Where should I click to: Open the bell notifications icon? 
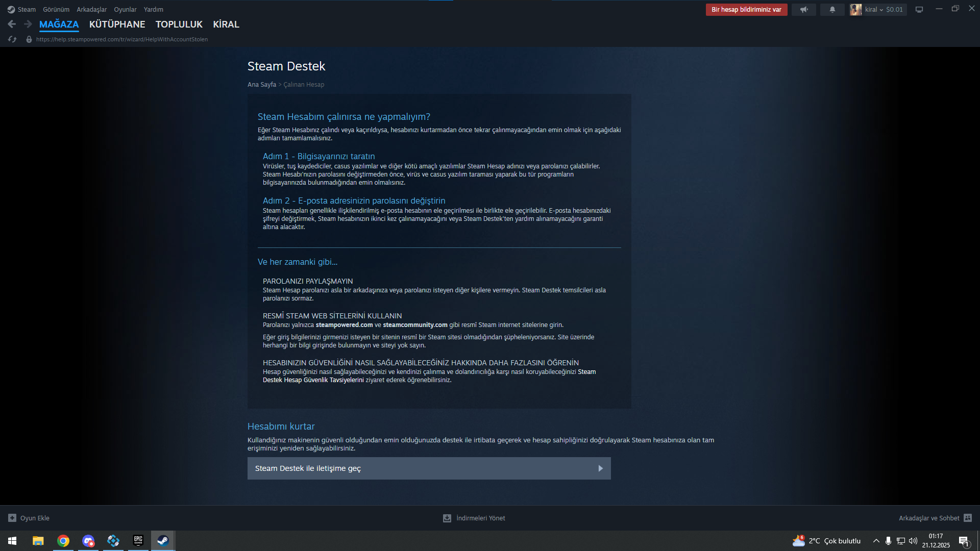tap(832, 10)
